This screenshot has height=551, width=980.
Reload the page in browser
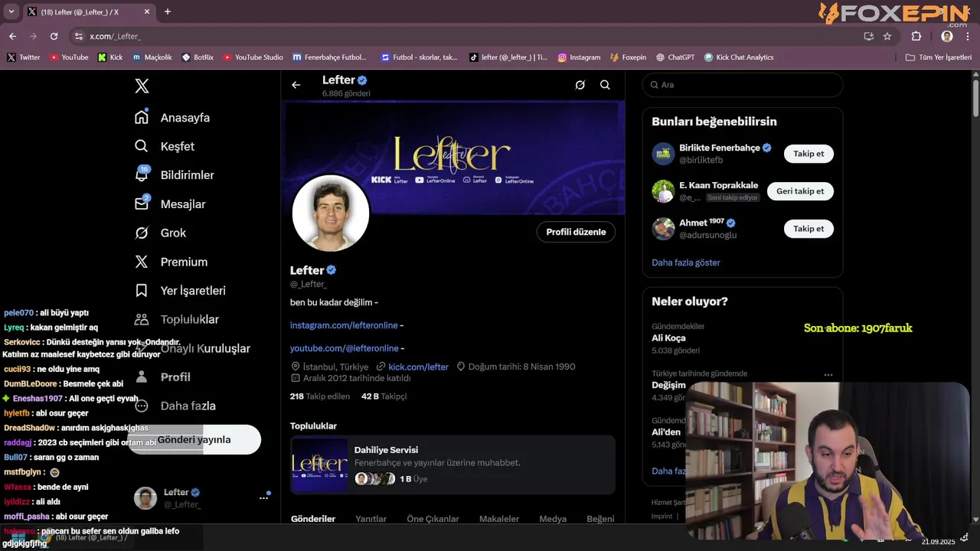click(x=54, y=36)
